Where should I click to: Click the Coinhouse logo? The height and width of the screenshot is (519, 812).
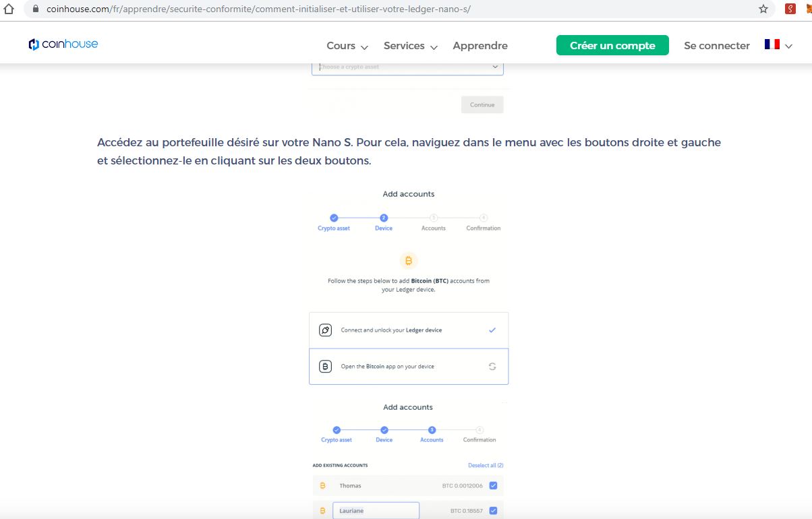(63, 44)
